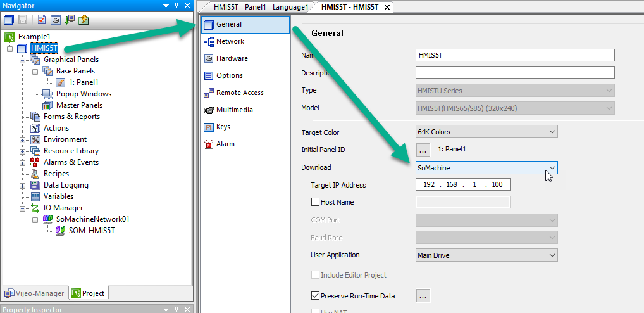Select the Options settings category
Image resolution: width=644 pixels, height=313 pixels.
tap(245, 75)
